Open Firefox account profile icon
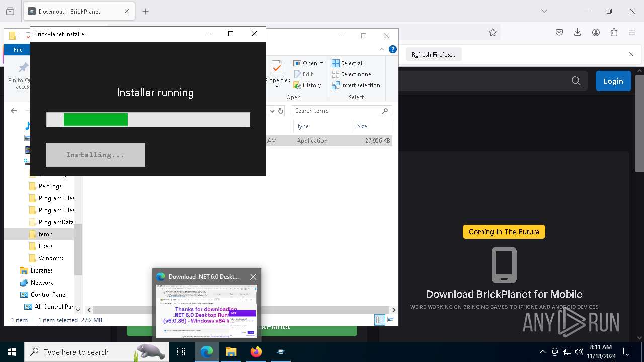Screen dimensions: 644x362 tap(596, 32)
